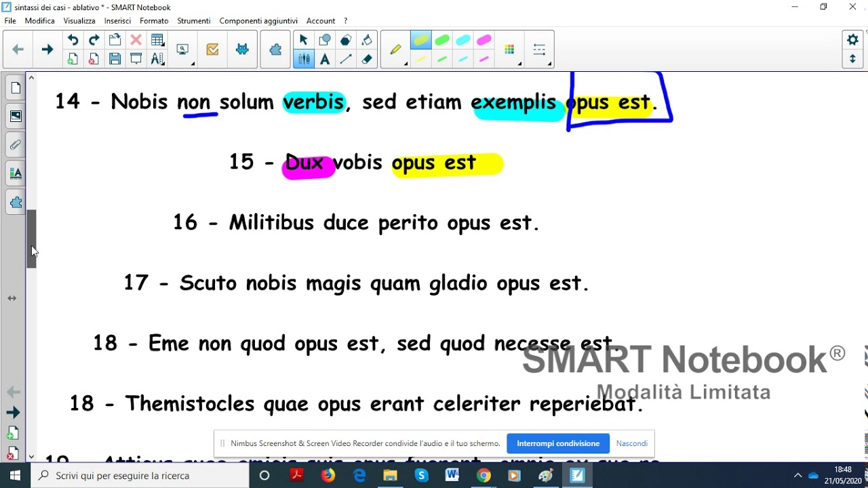
Task: Open view screens dropdown
Action: pos(183,49)
